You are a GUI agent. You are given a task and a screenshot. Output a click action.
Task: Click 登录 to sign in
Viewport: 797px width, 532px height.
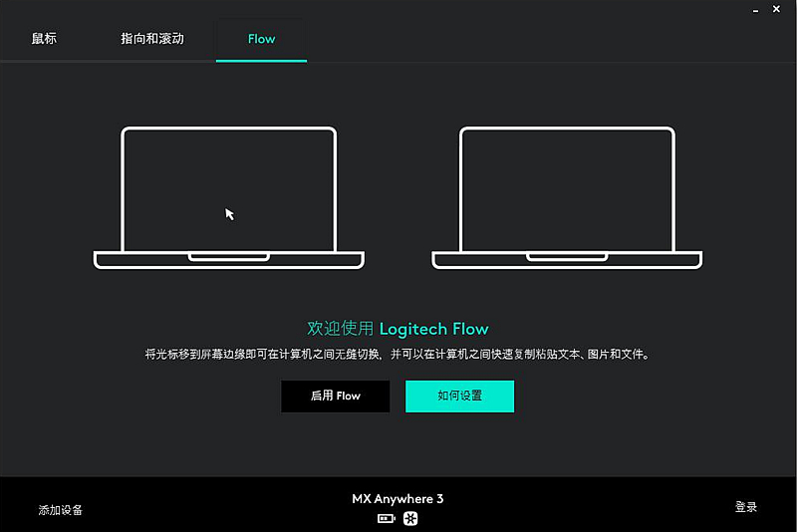(x=746, y=506)
